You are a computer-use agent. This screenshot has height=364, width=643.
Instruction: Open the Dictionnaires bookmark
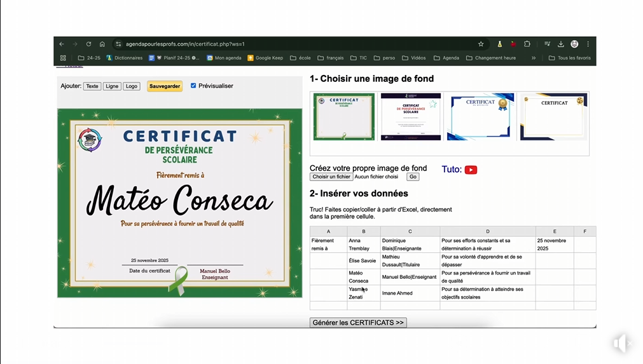125,58
